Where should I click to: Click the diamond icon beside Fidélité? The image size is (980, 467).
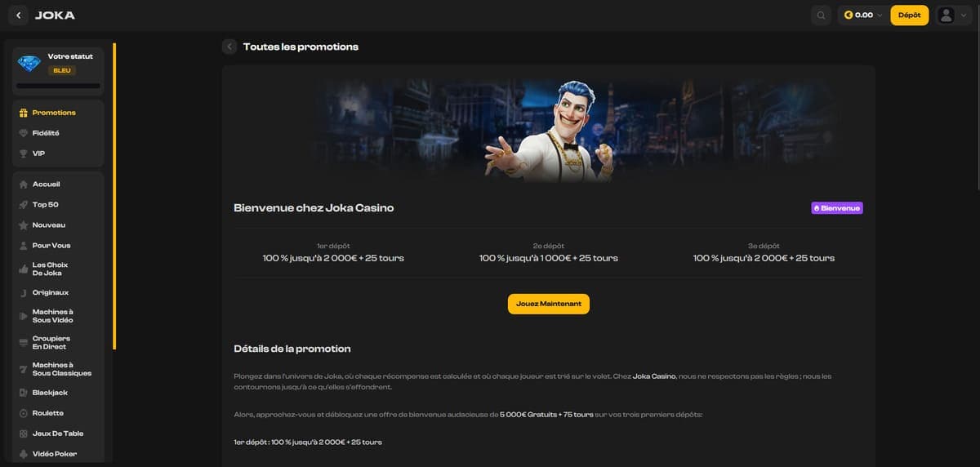click(x=23, y=133)
